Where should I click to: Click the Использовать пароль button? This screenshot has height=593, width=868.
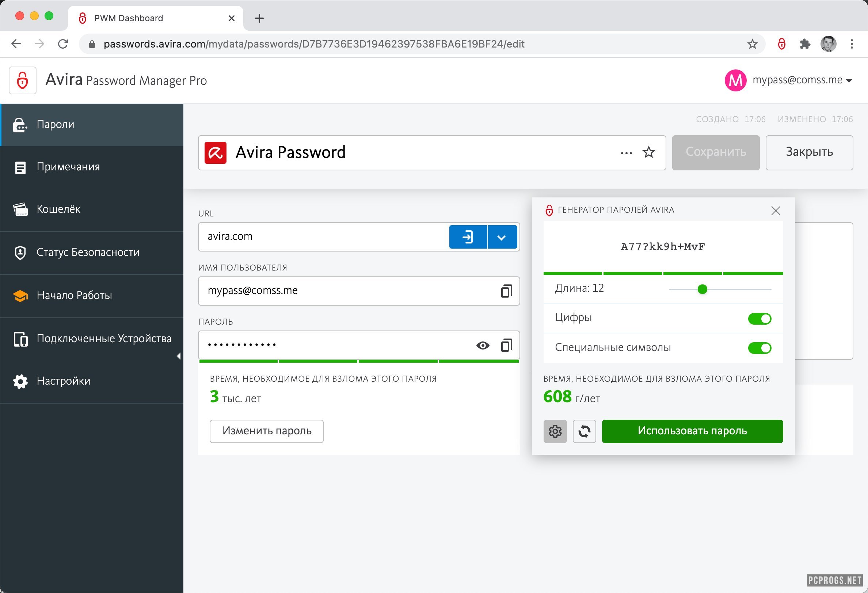[x=692, y=431]
